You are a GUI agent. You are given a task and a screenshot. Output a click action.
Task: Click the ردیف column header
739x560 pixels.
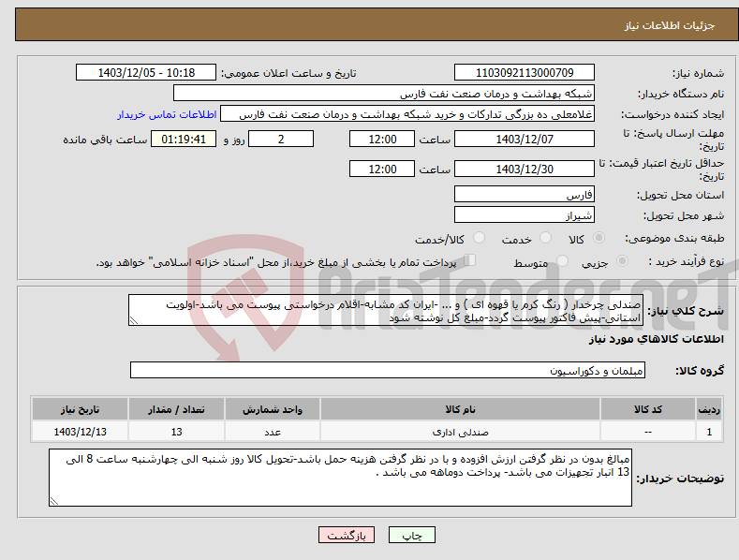click(709, 409)
